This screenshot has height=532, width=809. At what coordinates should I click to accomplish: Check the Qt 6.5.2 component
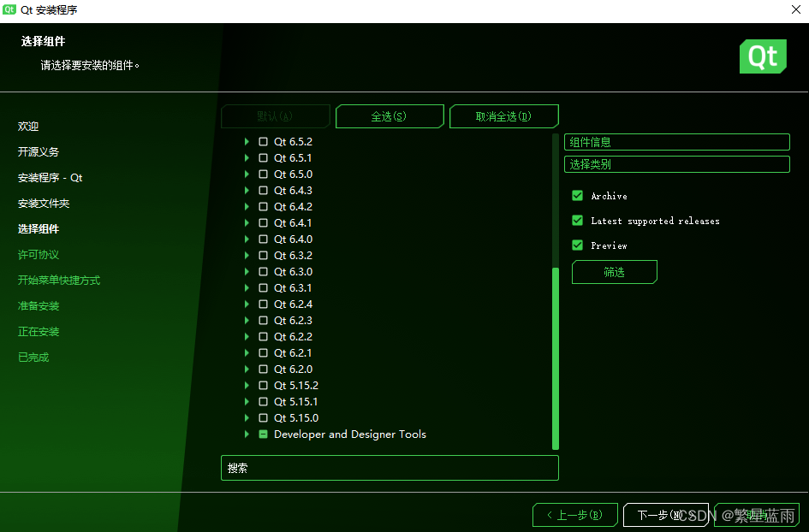[x=261, y=141]
